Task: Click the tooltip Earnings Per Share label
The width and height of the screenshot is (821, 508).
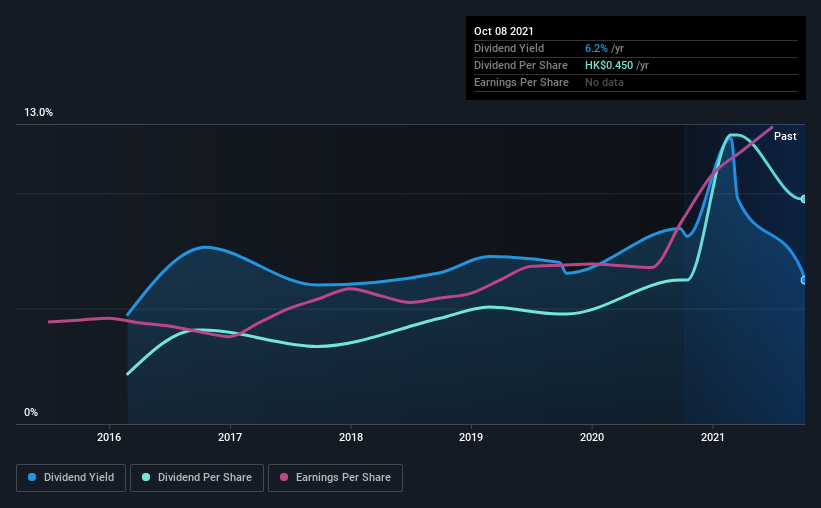Action: click(x=522, y=82)
